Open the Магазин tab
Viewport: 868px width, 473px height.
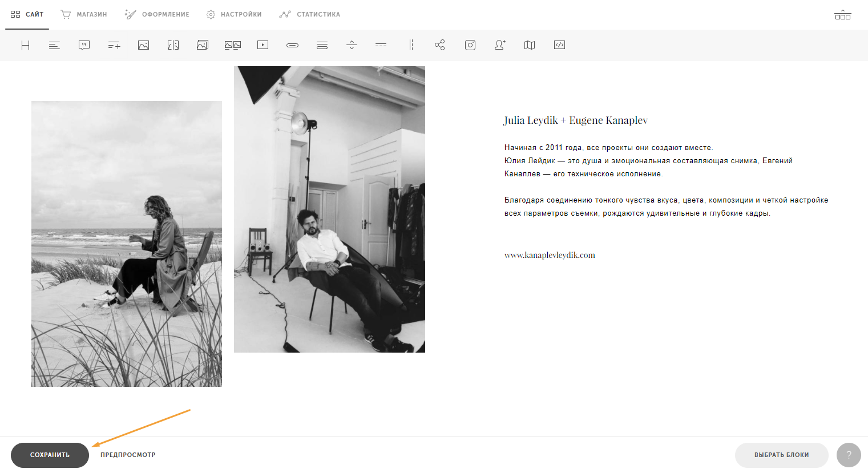pyautogui.click(x=84, y=14)
